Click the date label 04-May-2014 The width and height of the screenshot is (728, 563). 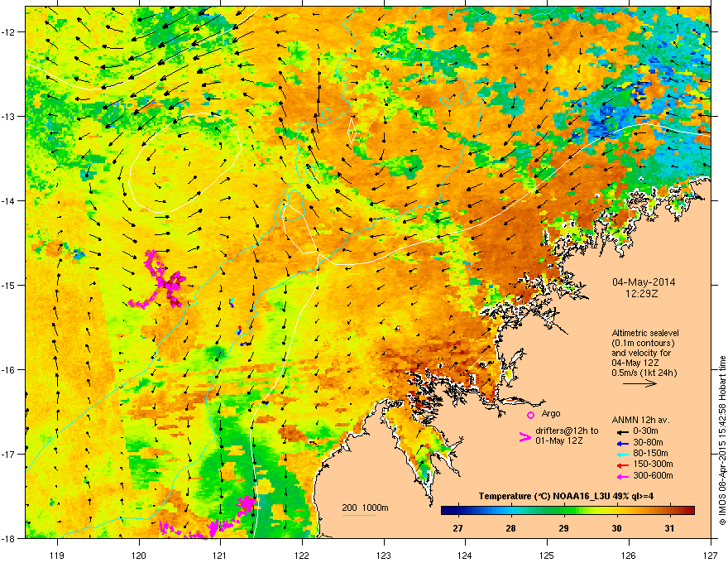644,282
